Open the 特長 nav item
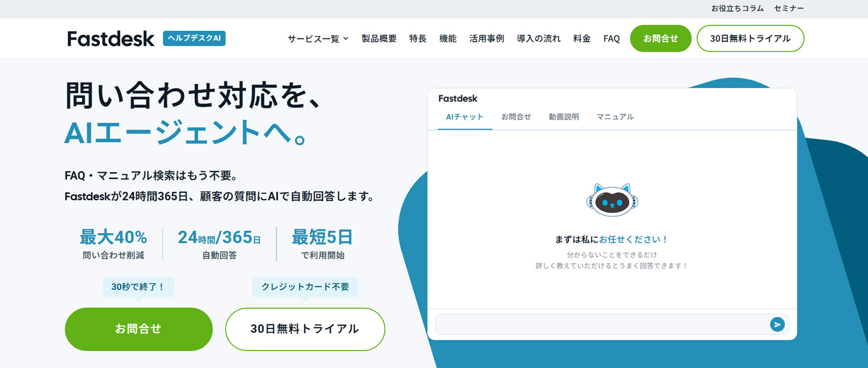The height and width of the screenshot is (368, 868). tap(418, 38)
